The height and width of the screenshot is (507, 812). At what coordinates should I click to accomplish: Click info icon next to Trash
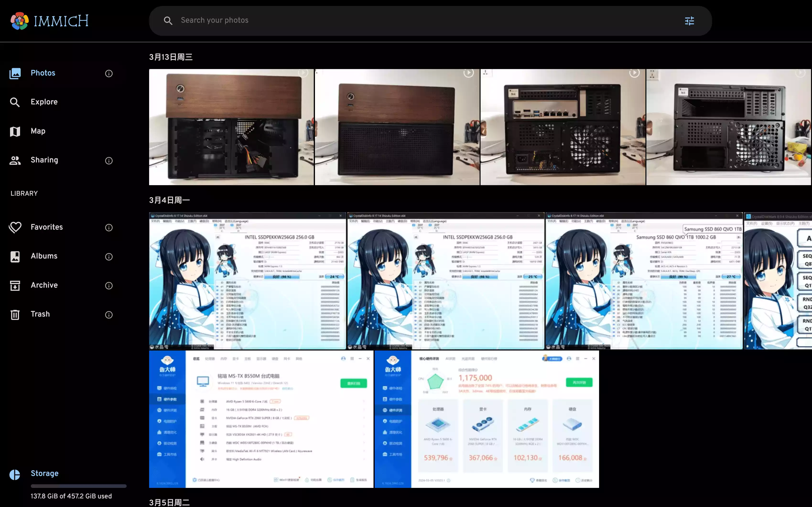[109, 315]
